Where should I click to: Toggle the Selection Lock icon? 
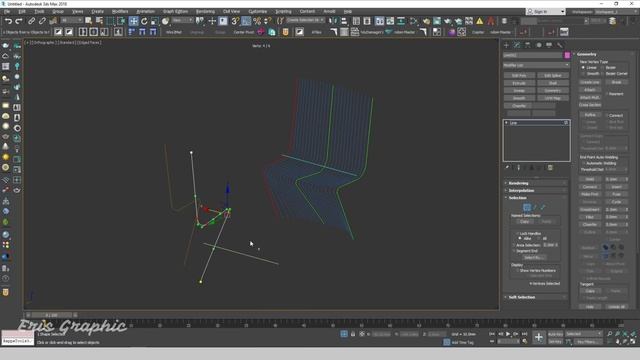[x=353, y=334]
